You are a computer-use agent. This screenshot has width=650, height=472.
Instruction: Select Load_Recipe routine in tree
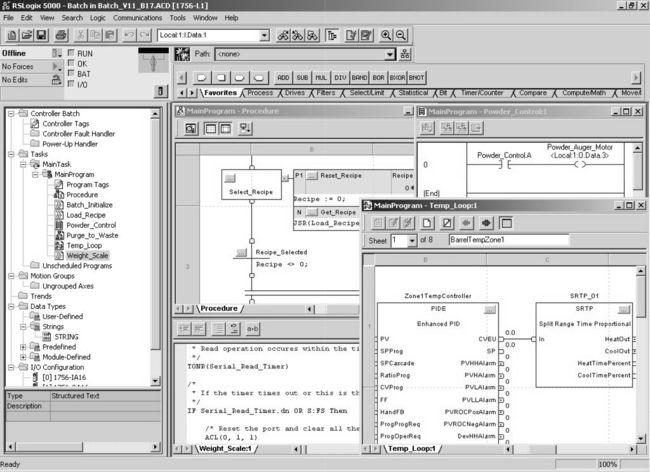(x=86, y=215)
